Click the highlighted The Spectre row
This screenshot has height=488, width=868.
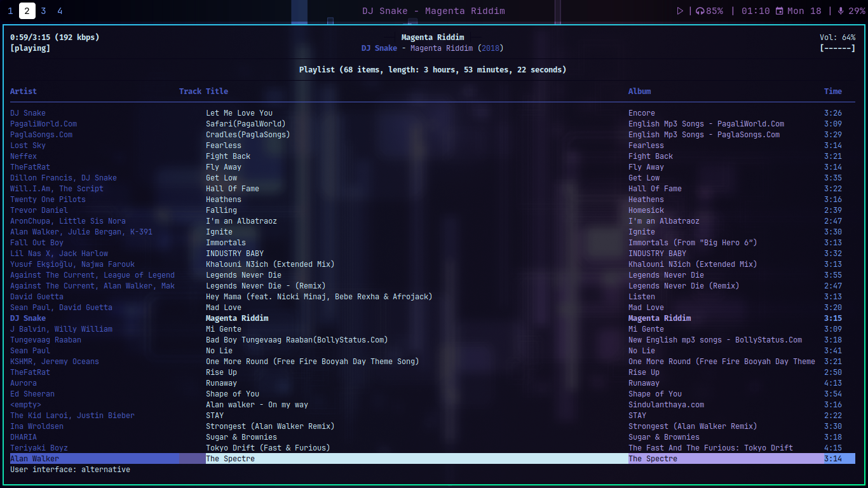pos(230,459)
